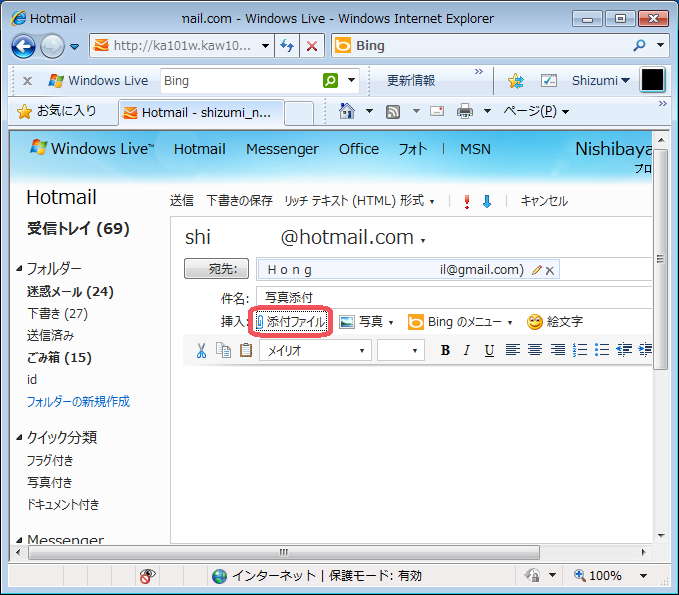Open the 迷惑メール (24) folder
This screenshot has width=679, height=595.
pyautogui.click(x=70, y=292)
